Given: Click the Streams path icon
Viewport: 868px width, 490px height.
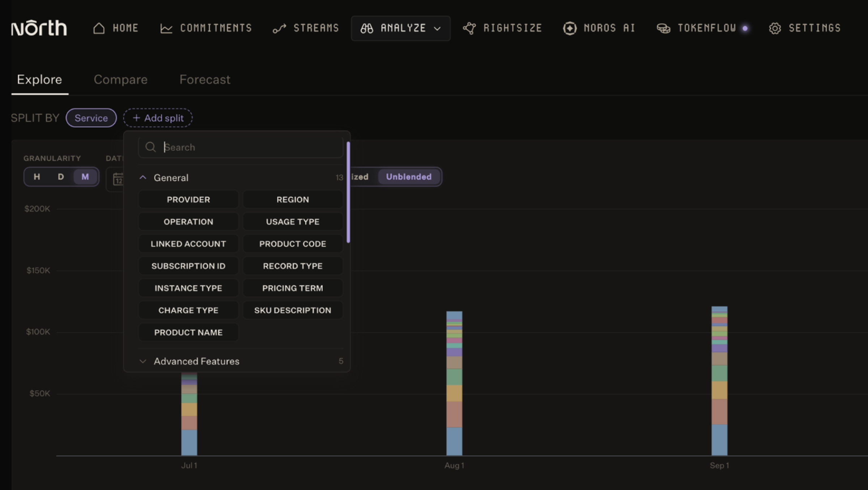Looking at the screenshot, I should click(279, 28).
